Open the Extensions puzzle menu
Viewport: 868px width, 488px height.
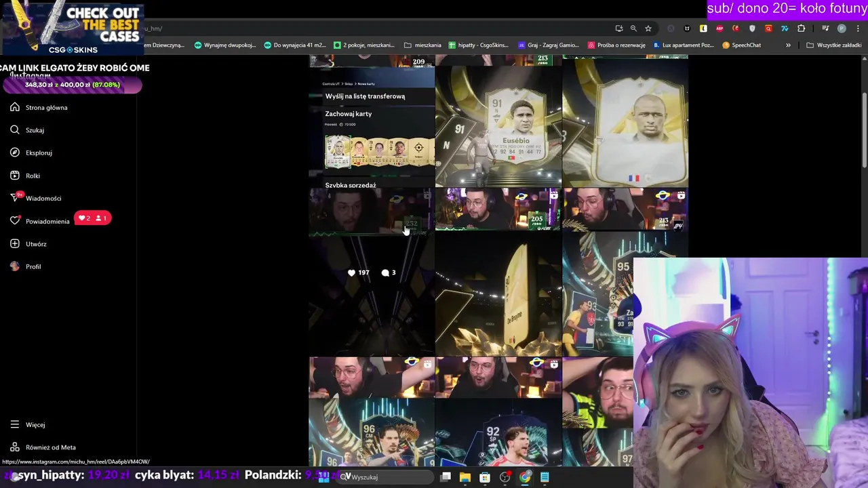[x=801, y=28]
